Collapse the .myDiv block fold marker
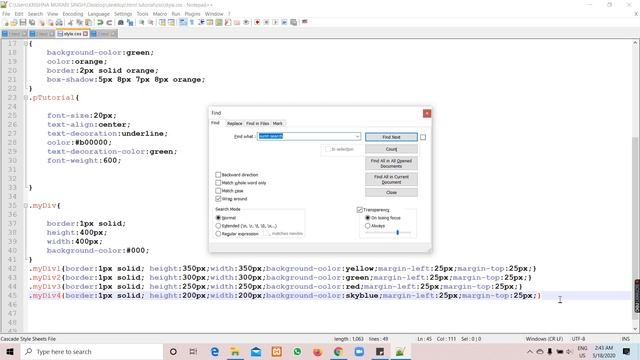The height and width of the screenshot is (360, 640). [x=26, y=206]
